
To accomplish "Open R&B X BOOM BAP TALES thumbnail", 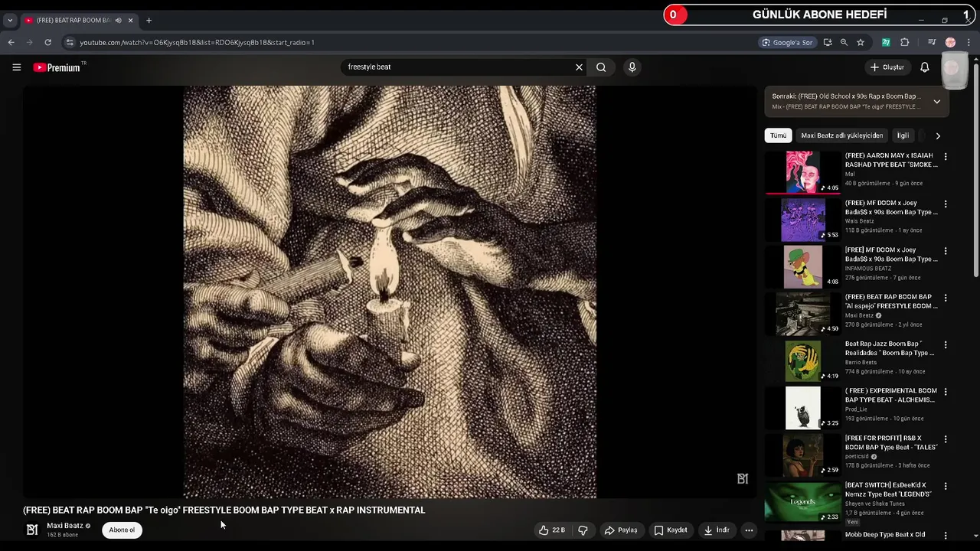I will coord(803,455).
